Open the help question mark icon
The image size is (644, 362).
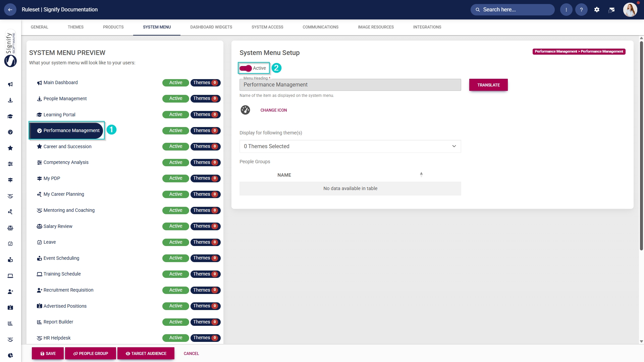pos(581,10)
